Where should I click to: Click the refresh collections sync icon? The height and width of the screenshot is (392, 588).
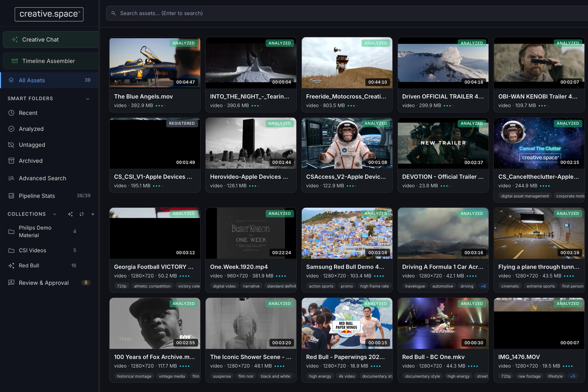(x=81, y=214)
